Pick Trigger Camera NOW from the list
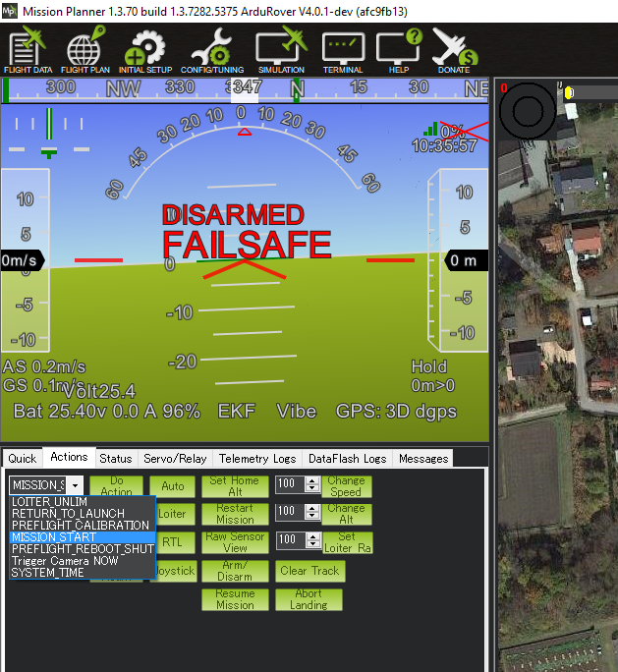Image resolution: width=618 pixels, height=672 pixels. tap(65, 561)
